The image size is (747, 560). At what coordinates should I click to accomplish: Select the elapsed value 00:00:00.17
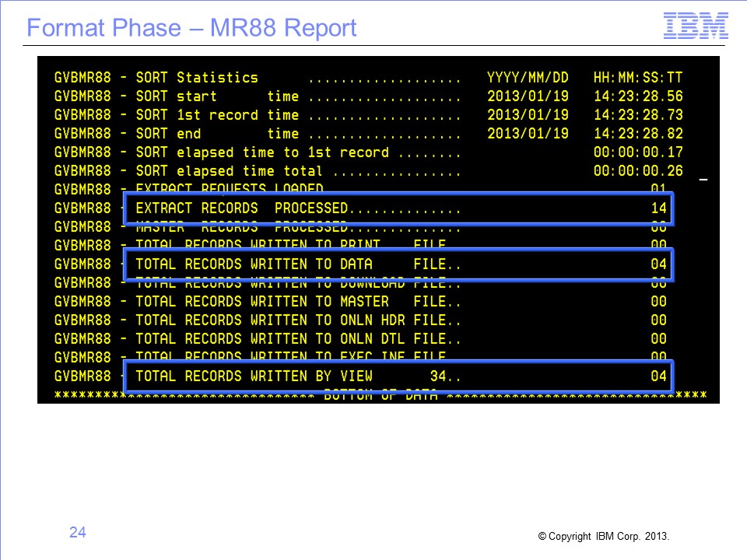tap(638, 152)
